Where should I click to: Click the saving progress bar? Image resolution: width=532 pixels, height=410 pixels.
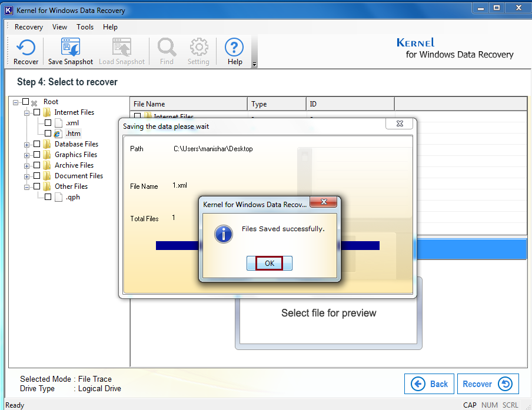click(x=268, y=245)
